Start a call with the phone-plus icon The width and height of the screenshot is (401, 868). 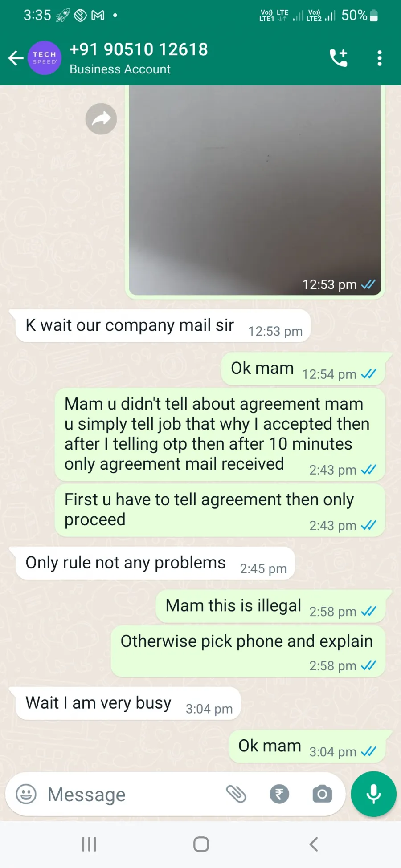(x=339, y=58)
